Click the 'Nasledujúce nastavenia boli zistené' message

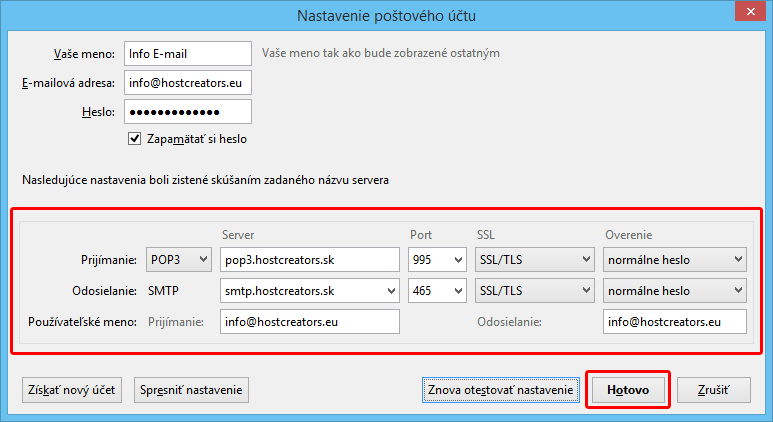pos(205,180)
